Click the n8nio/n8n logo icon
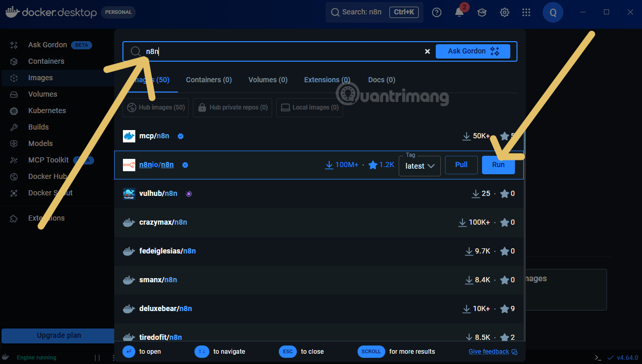Viewport: 642px width, 364px height. pyautogui.click(x=129, y=165)
